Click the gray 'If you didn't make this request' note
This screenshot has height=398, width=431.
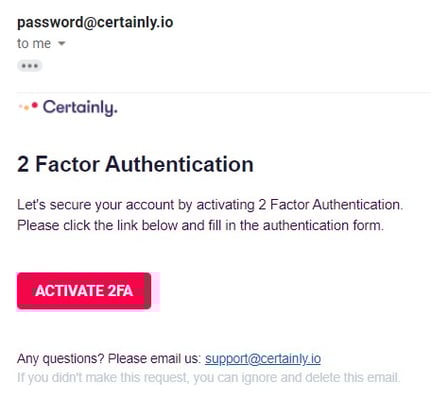coord(209,378)
